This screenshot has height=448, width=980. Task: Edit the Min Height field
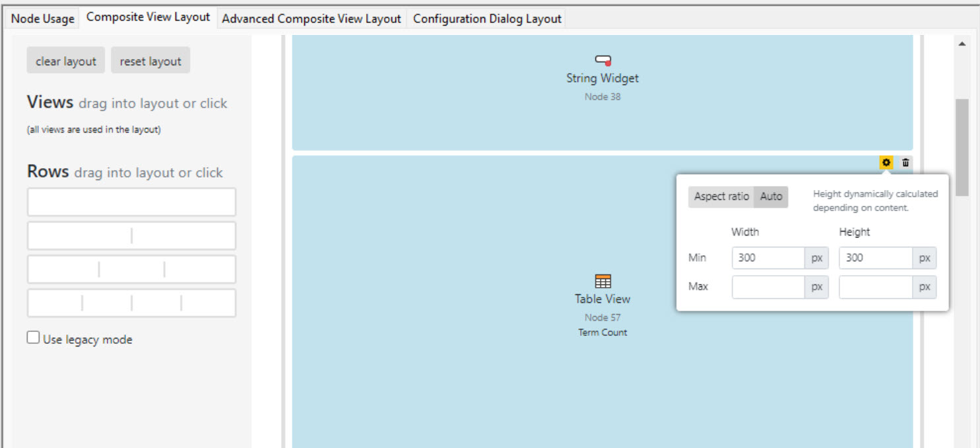tap(876, 258)
